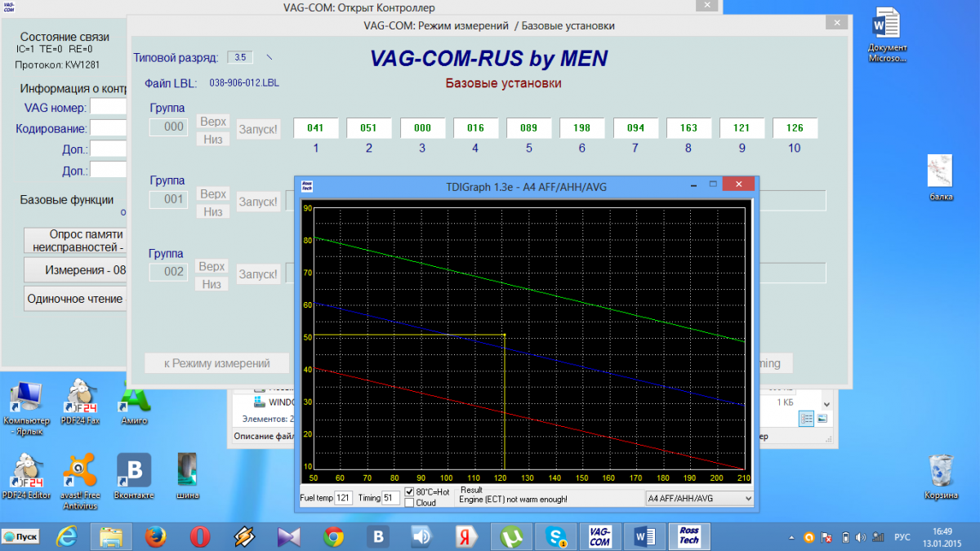Screen dimensions: 980x551
Task: Click the к Режиму измерений button
Action: tap(217, 363)
